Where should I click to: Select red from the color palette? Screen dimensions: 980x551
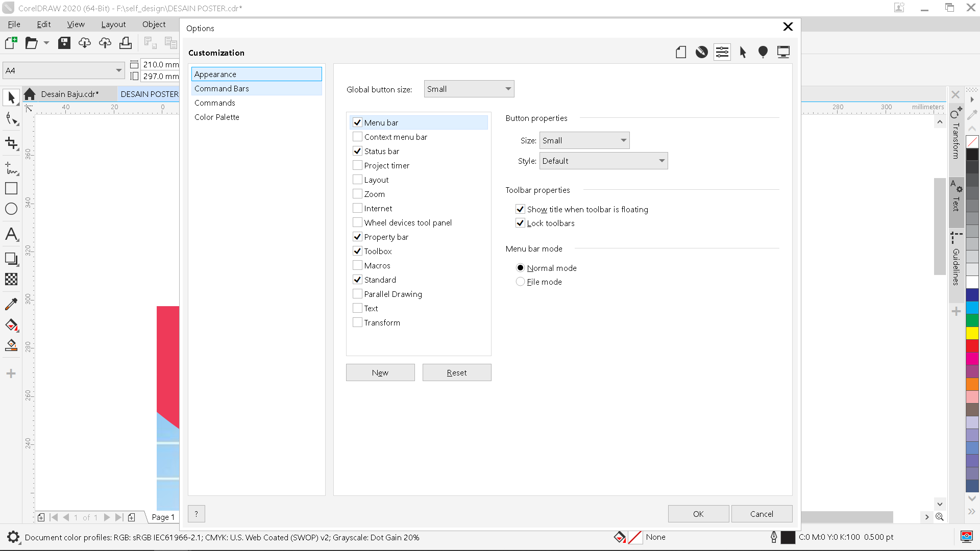point(973,346)
